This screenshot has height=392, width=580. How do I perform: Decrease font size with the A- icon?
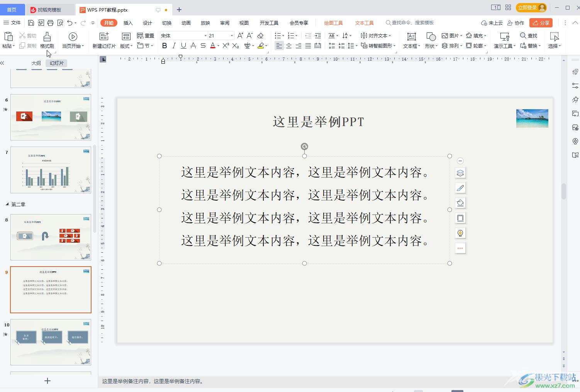coord(250,35)
